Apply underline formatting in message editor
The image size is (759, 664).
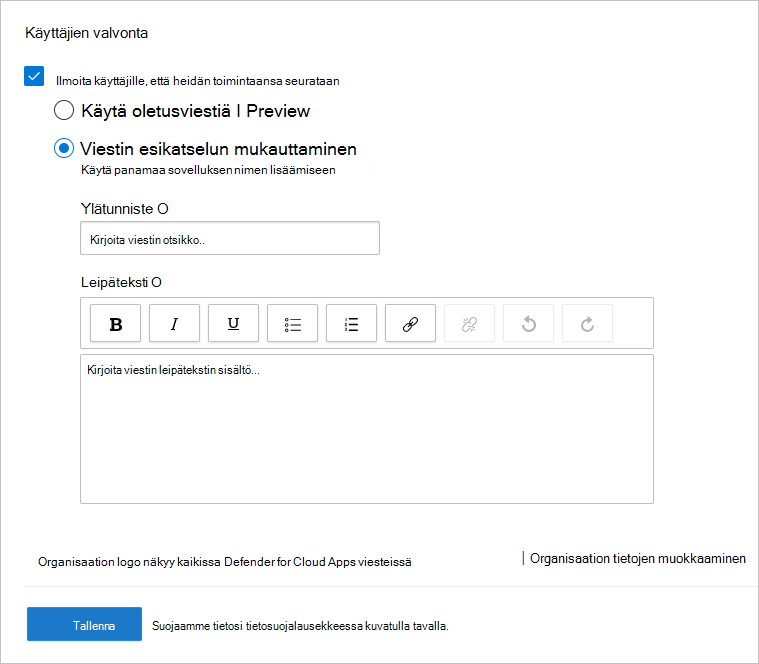233,323
